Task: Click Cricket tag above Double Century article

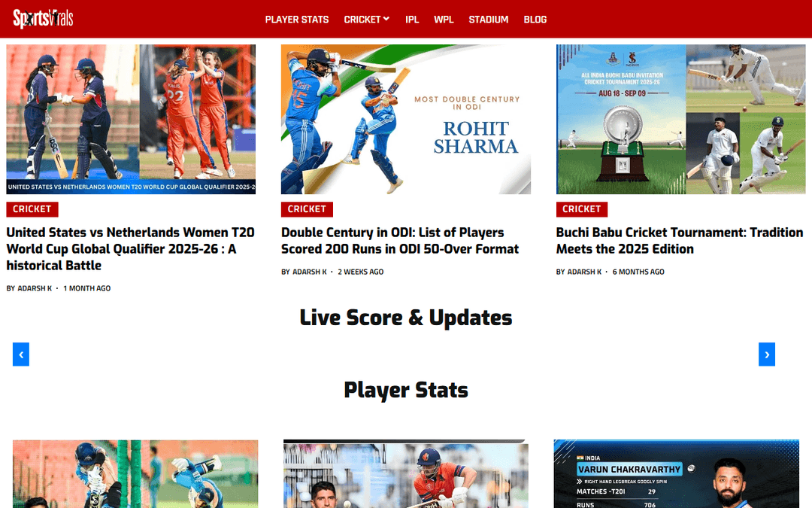Action: 307,209
